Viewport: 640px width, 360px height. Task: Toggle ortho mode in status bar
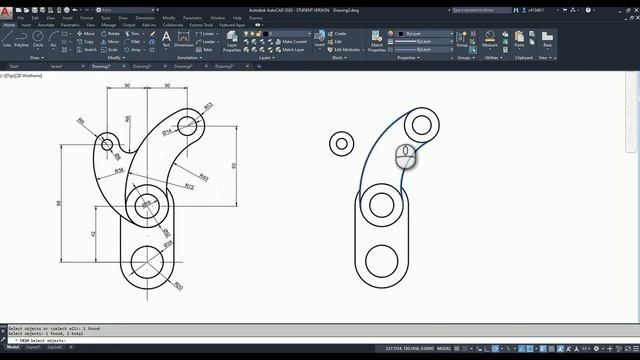487,349
